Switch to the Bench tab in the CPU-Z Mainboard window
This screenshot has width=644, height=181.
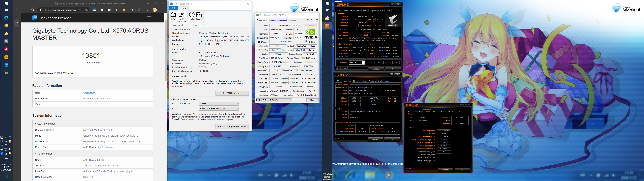pos(380,81)
